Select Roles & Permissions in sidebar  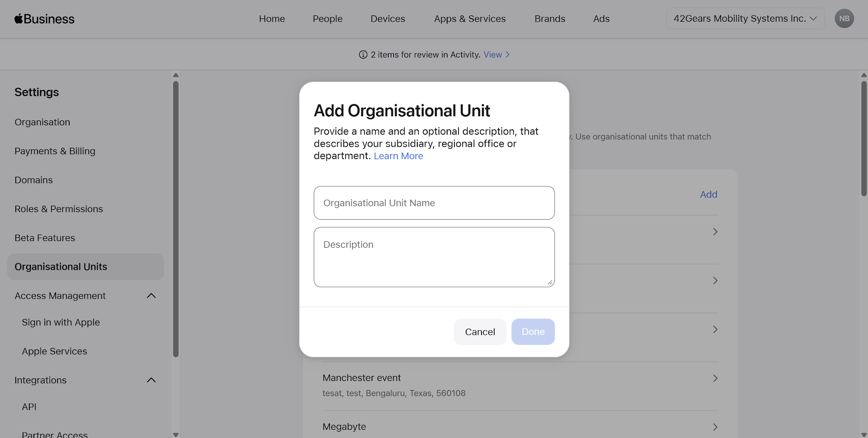pyautogui.click(x=59, y=209)
